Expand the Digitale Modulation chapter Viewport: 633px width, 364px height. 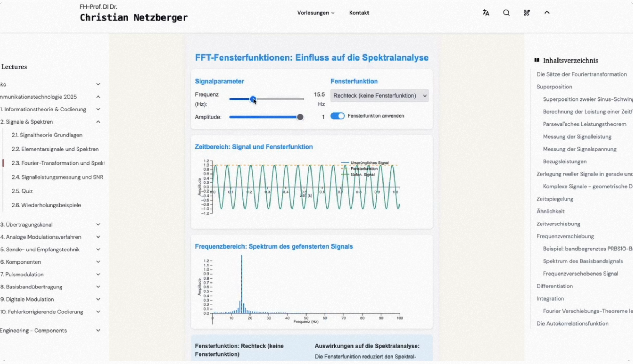coord(98,300)
